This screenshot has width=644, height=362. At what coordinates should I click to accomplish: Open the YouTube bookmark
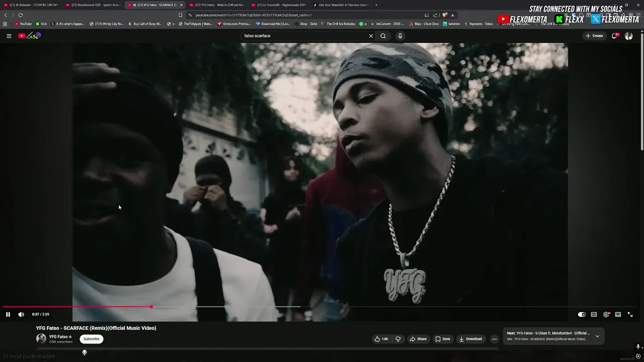(23, 24)
